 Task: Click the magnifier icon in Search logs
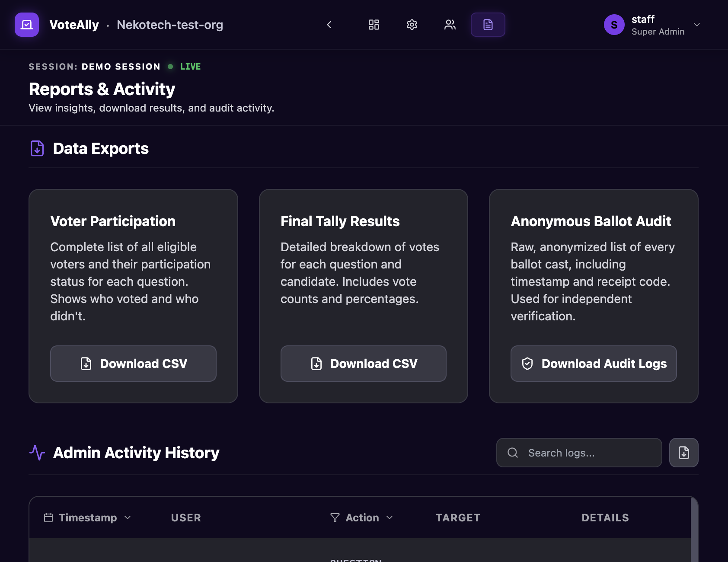click(513, 453)
